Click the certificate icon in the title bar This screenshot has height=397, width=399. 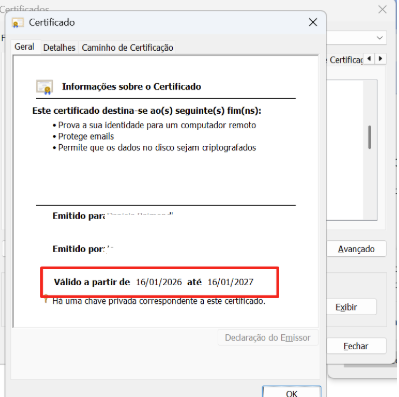(17, 23)
